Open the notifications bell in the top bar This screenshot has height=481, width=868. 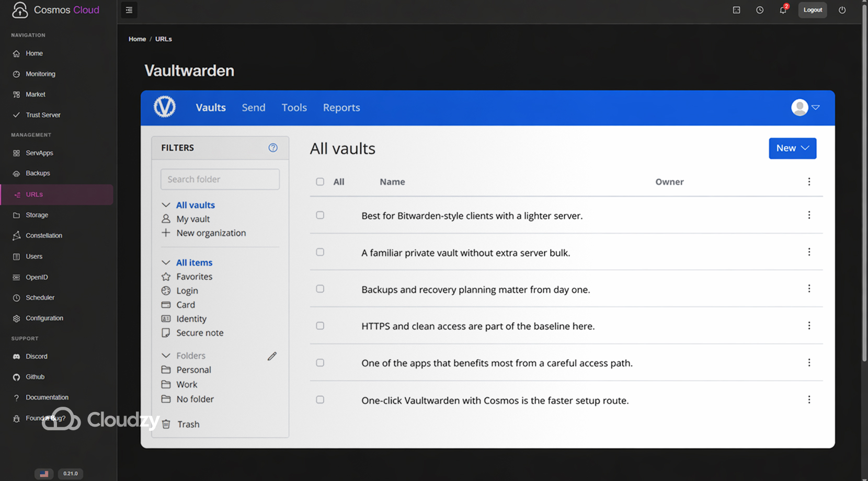coord(783,10)
